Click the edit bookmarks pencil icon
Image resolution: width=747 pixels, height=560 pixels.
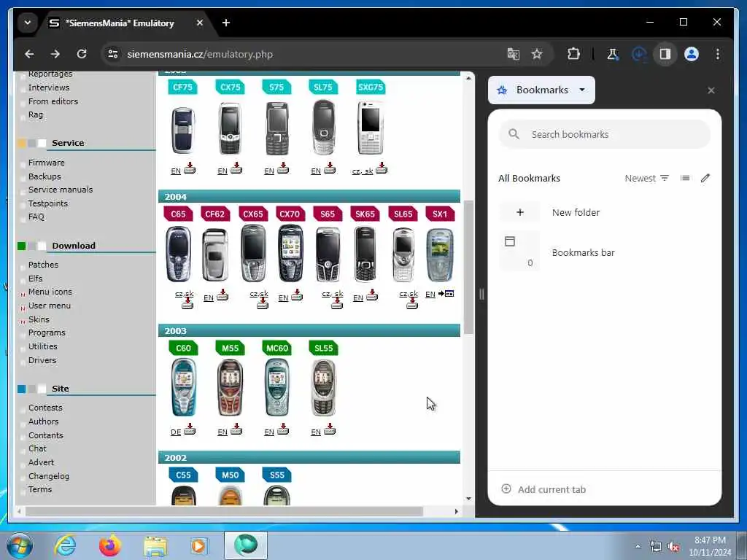click(x=705, y=178)
